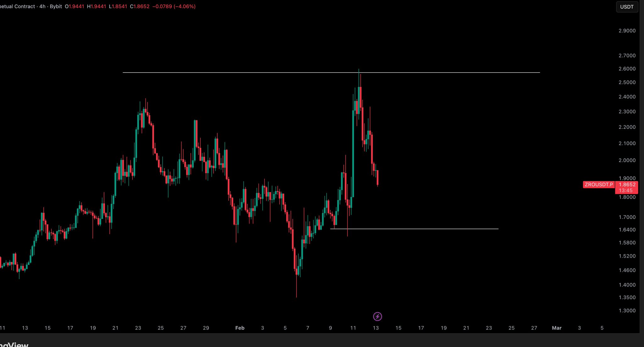This screenshot has width=644, height=347.
Task: Click the 4h Bybit chart title text
Action: 50,6
